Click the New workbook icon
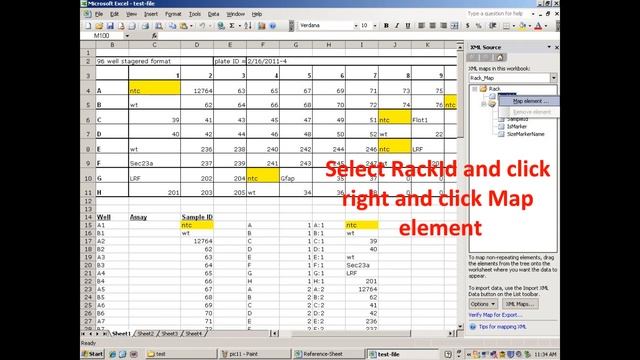The height and width of the screenshot is (360, 640). click(x=88, y=26)
